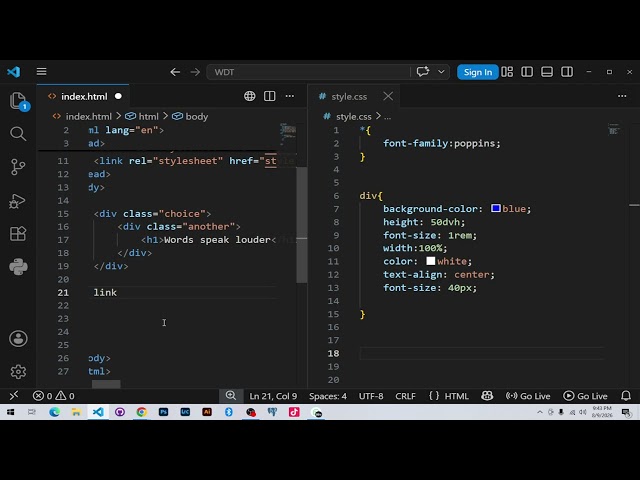Screen dimensions: 640x480
Task: Open errors and warnings problems indicator
Action: [x=53, y=396]
